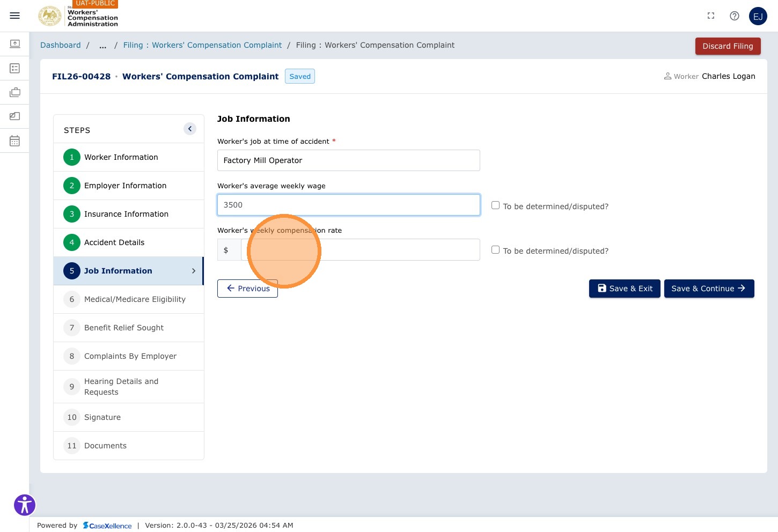Click Save & Exit button
Screen dimensions: 778x532
(x=625, y=289)
